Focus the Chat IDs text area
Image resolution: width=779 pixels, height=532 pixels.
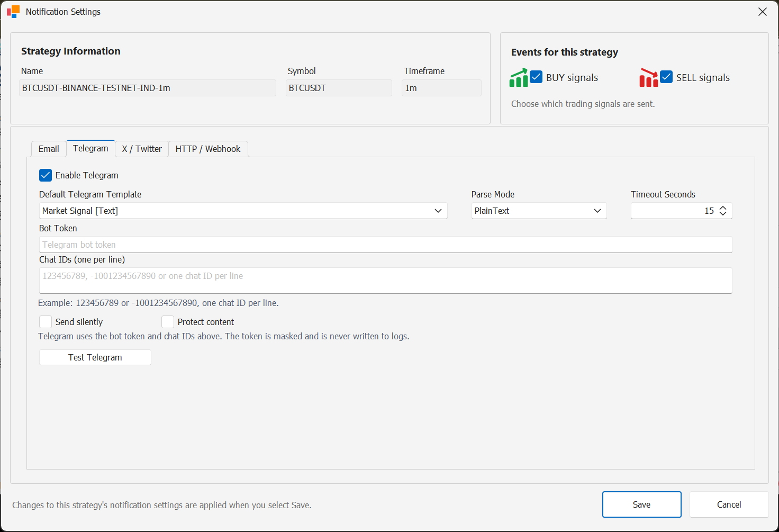click(385, 281)
